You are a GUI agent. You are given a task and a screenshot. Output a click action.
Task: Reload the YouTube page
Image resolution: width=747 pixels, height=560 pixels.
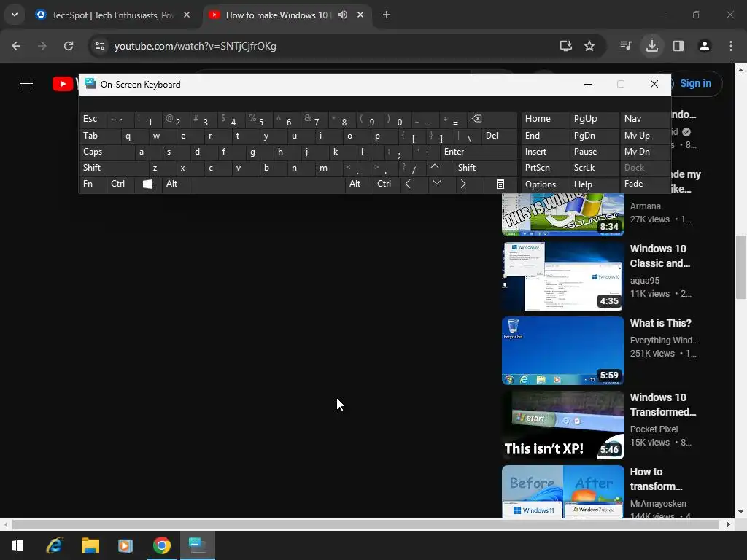(x=69, y=46)
